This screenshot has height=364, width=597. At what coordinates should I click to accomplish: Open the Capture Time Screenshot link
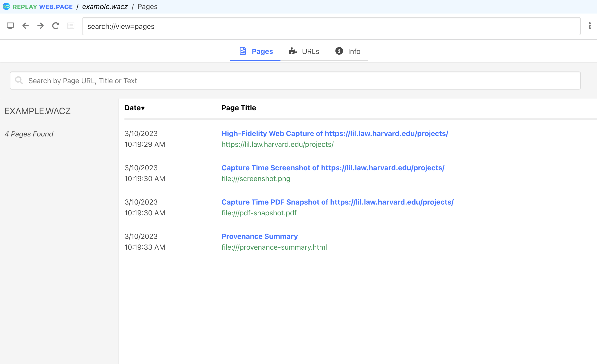[333, 168]
